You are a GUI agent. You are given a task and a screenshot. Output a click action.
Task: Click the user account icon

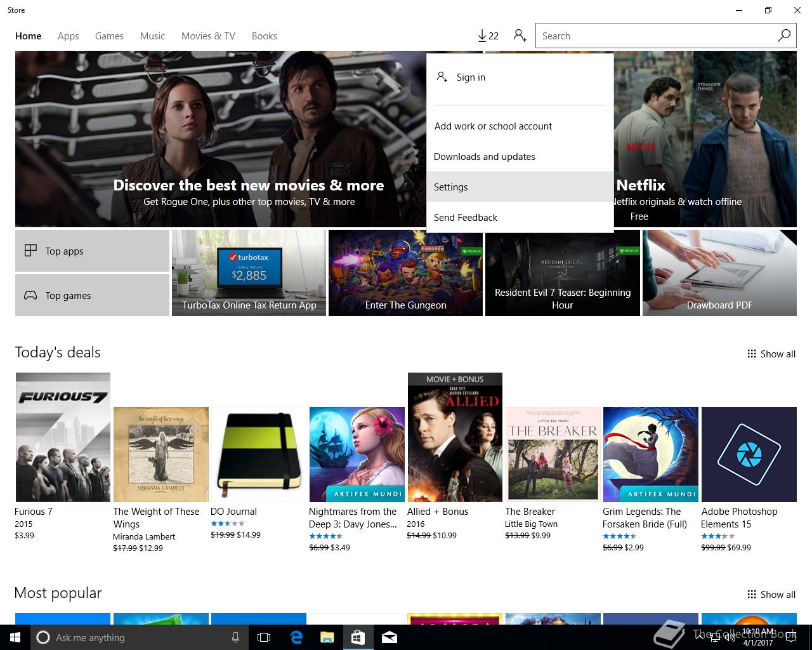coord(520,36)
